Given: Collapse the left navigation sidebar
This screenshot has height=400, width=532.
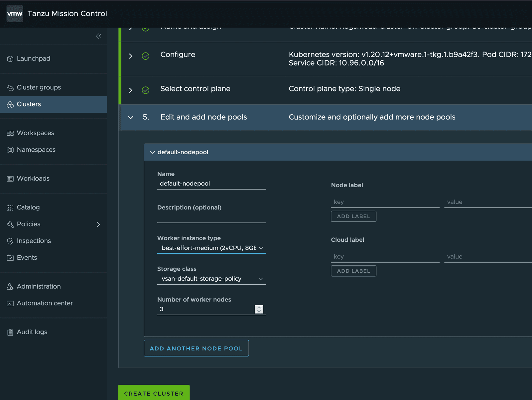Looking at the screenshot, I should 98,36.
